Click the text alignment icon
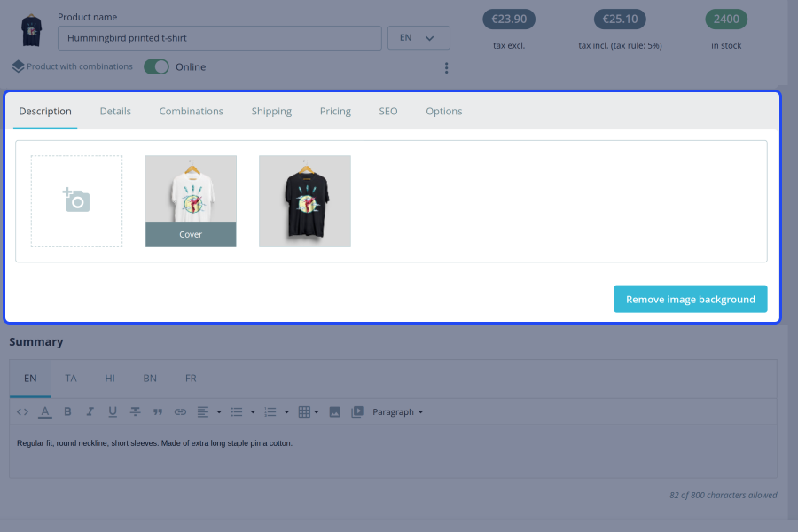 (202, 411)
